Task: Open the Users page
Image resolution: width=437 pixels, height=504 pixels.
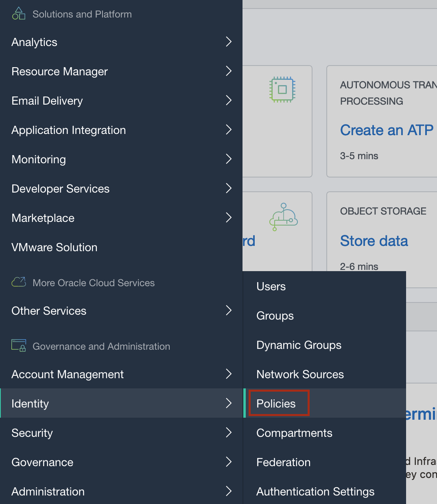Action: coord(271,286)
